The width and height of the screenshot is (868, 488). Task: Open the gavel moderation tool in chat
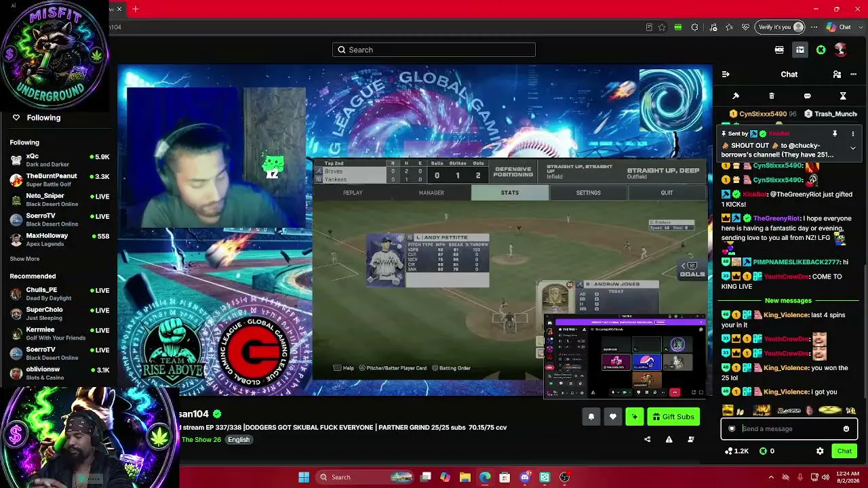[x=736, y=96]
